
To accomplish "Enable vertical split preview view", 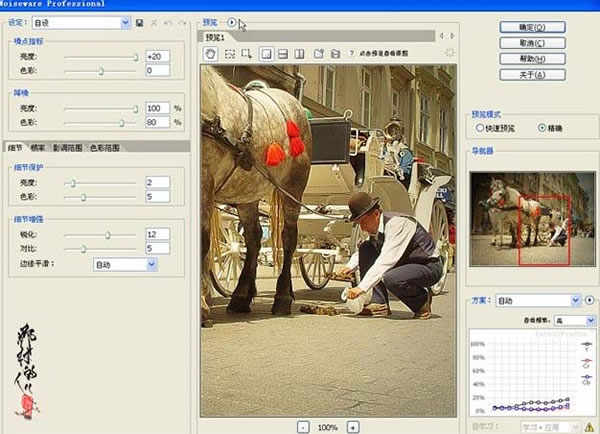I will point(299,54).
